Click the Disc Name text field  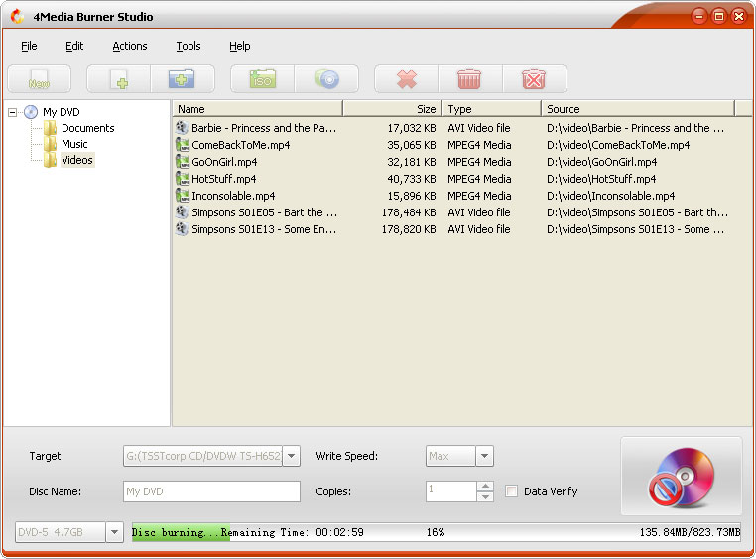(x=210, y=491)
